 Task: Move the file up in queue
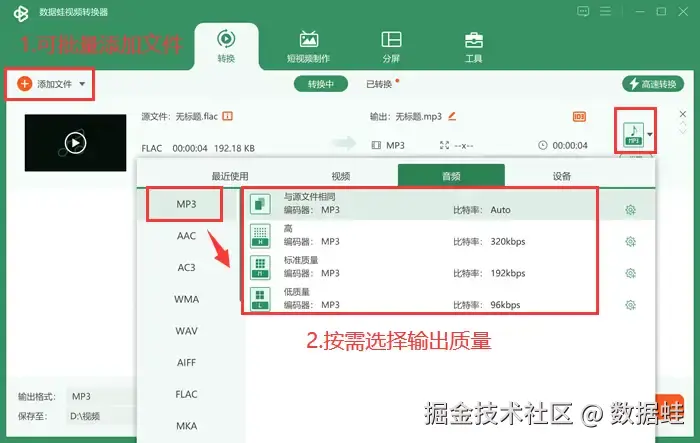(x=683, y=124)
